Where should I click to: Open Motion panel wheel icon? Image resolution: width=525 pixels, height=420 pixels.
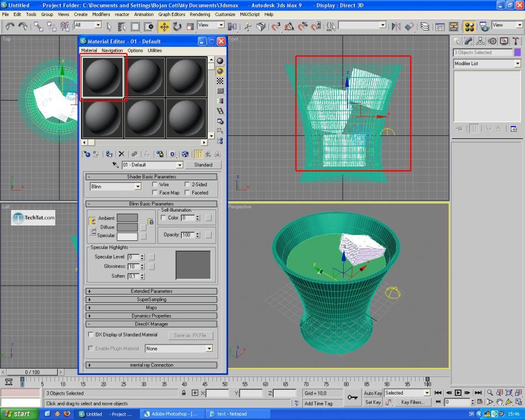[492, 41]
